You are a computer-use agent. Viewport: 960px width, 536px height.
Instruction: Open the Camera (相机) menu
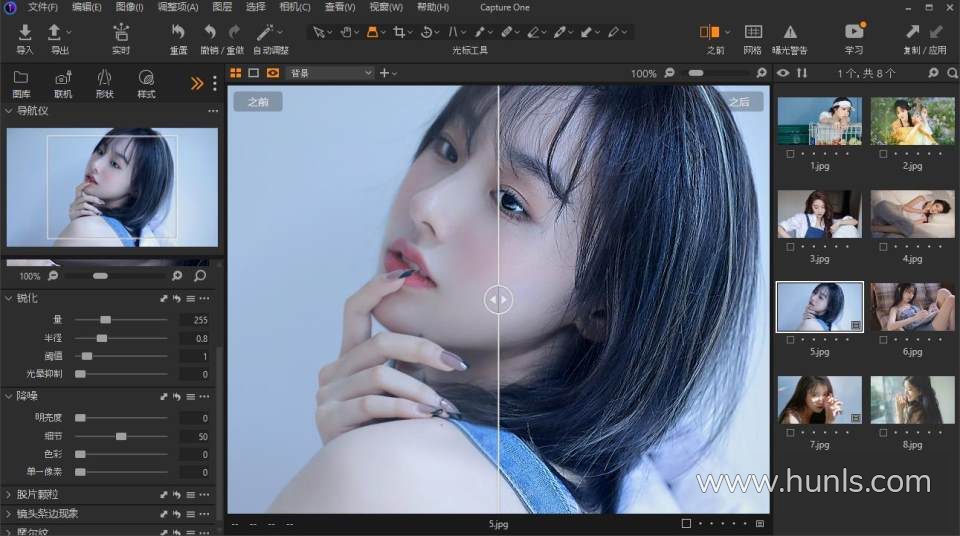click(295, 7)
